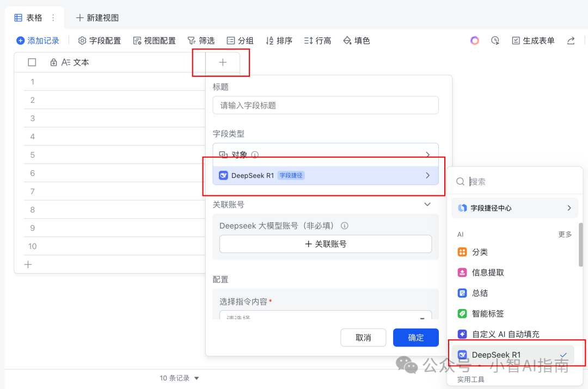Click the field title input box

click(x=325, y=106)
